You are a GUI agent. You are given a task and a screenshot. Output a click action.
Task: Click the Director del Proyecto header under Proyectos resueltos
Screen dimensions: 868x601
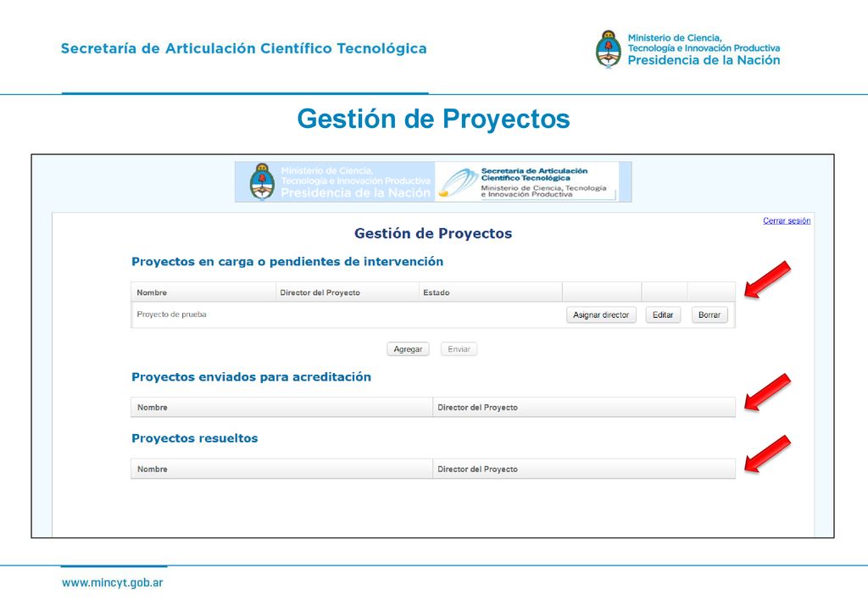click(x=584, y=469)
